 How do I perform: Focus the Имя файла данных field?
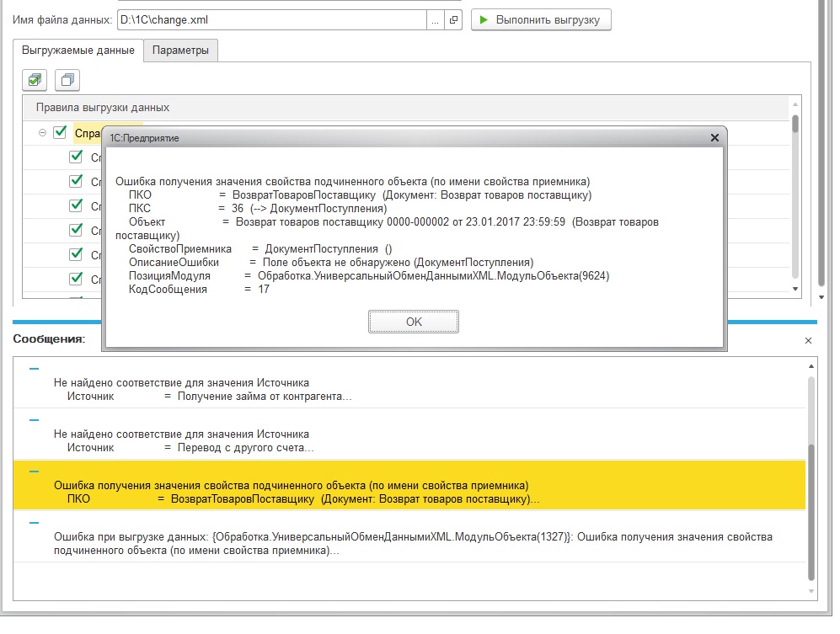coord(272,20)
